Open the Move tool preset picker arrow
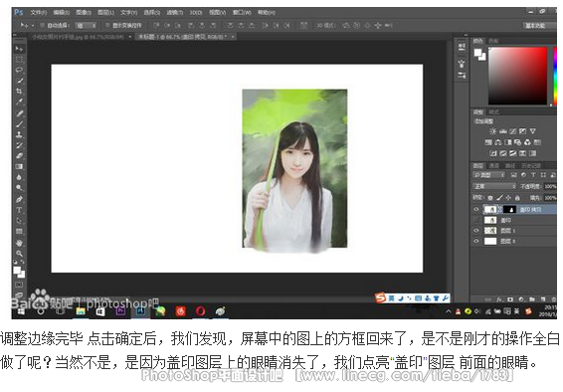The width and height of the screenshot is (563, 392). 33,26
